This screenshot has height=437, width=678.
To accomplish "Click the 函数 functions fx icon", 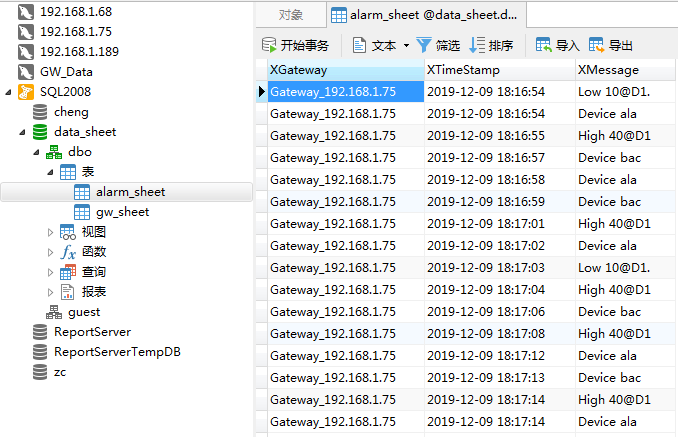I will pos(68,252).
